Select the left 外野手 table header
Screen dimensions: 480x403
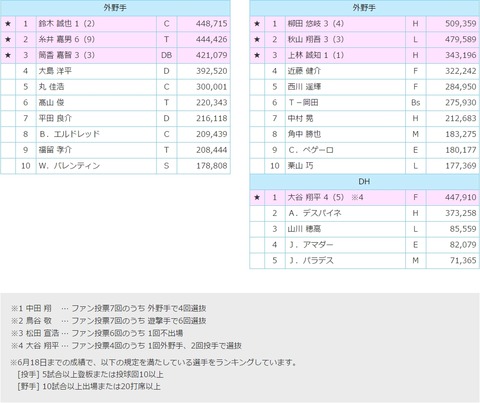click(115, 8)
